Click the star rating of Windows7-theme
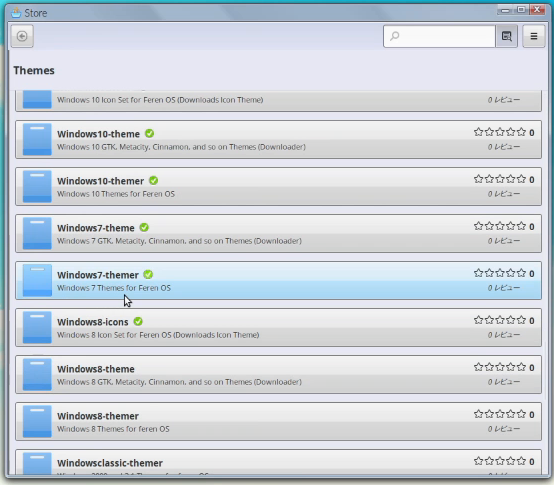 tap(500, 226)
